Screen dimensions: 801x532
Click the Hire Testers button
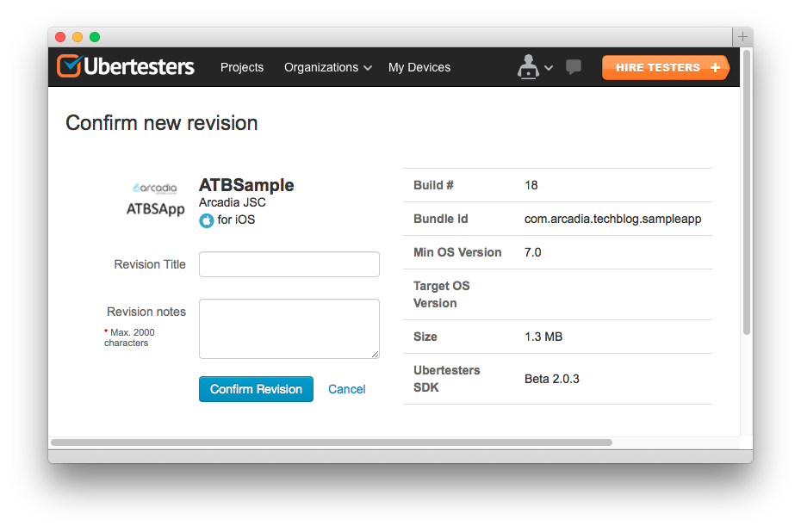point(658,67)
